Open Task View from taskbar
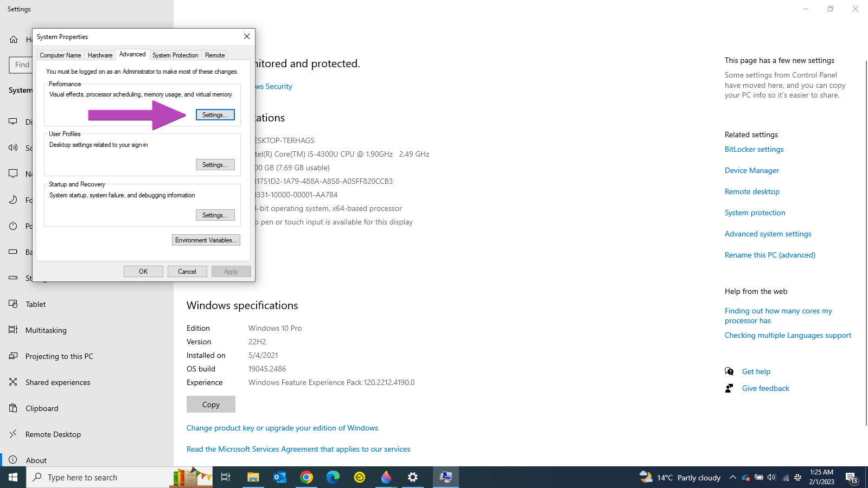 (226, 477)
